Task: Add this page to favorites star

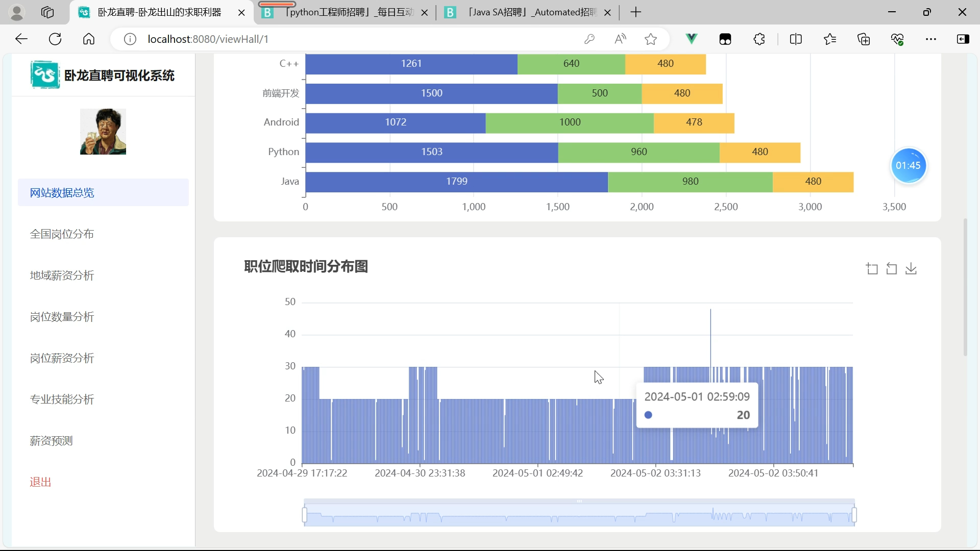Action: pos(651,39)
